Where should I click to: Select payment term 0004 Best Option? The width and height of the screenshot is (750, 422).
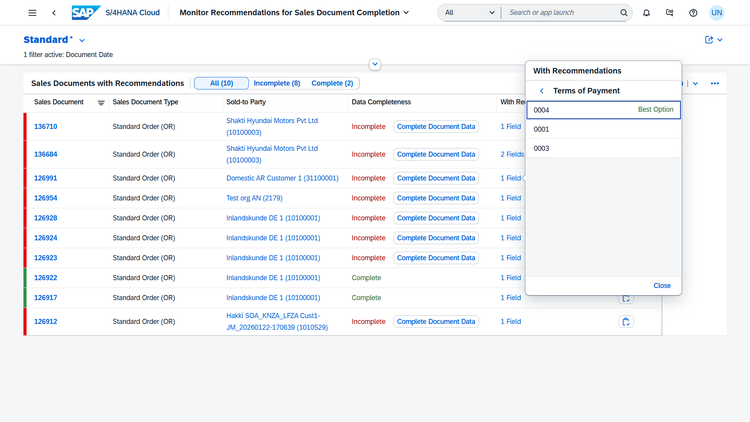pyautogui.click(x=603, y=110)
